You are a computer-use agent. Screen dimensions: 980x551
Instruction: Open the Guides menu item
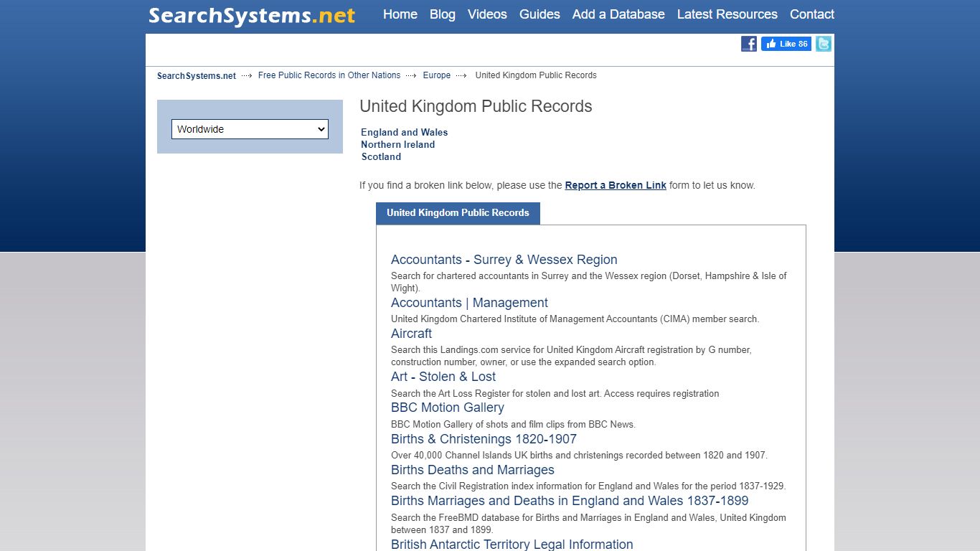(540, 14)
